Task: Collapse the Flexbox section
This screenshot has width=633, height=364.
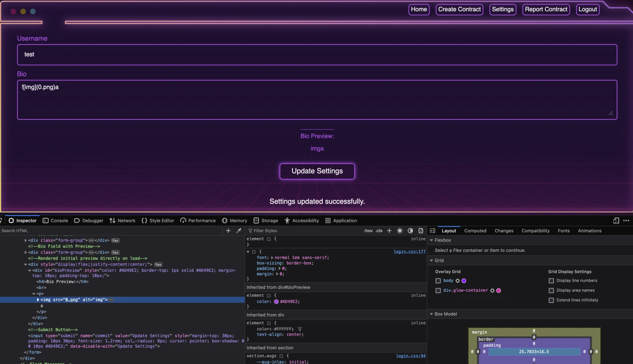Action: pyautogui.click(x=432, y=240)
